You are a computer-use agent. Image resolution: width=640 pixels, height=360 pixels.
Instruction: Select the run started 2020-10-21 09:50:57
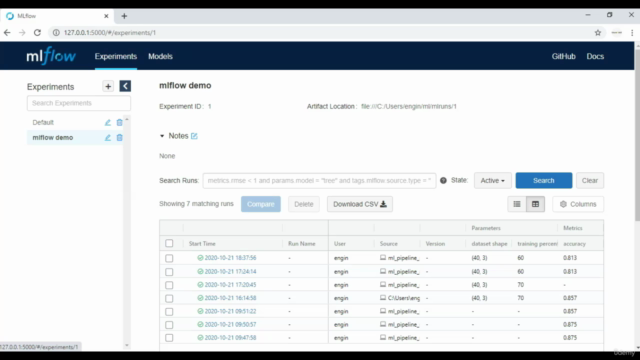click(x=169, y=325)
